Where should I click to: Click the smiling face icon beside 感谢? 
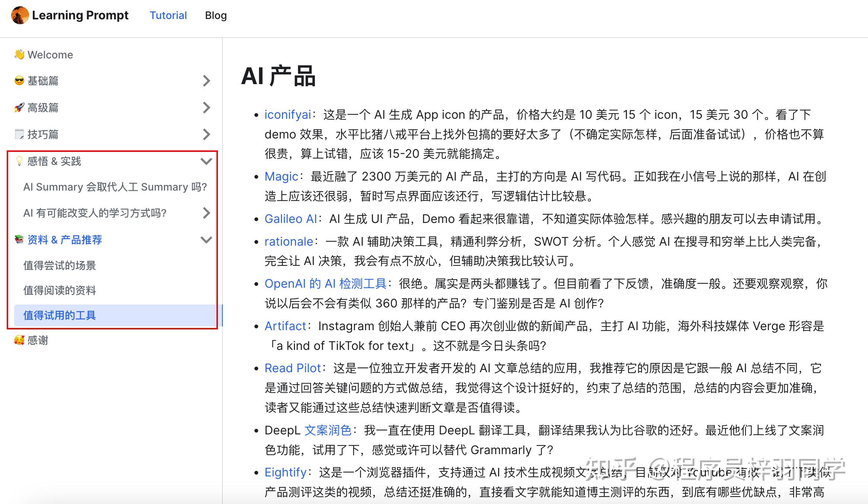coord(19,340)
